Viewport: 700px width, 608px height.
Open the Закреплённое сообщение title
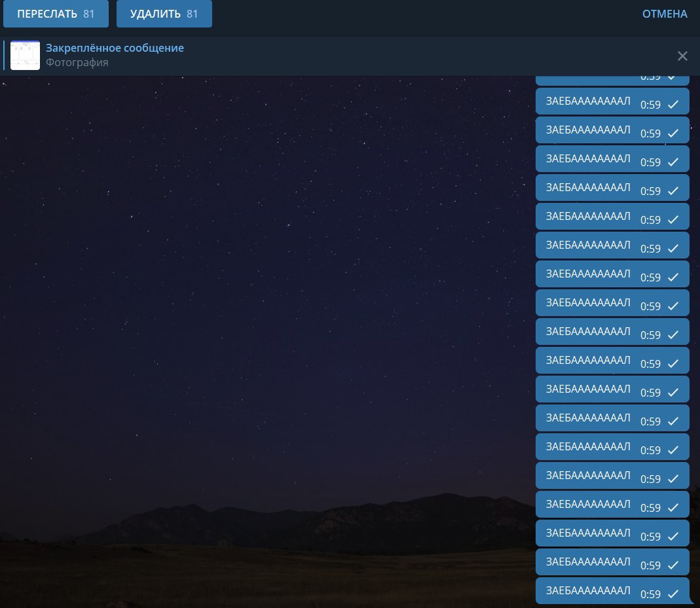tap(115, 48)
